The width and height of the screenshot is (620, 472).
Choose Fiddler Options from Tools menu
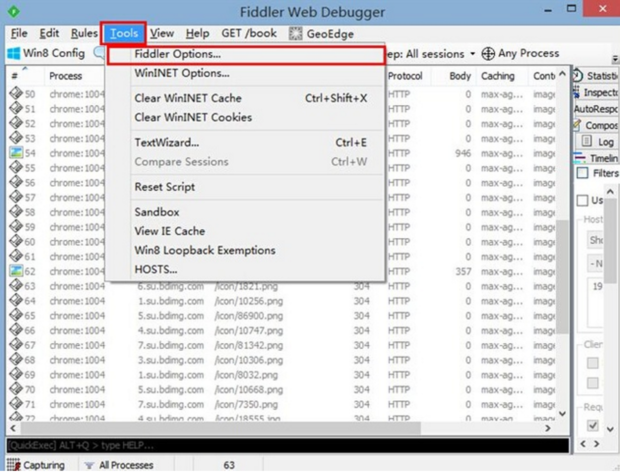(x=178, y=54)
